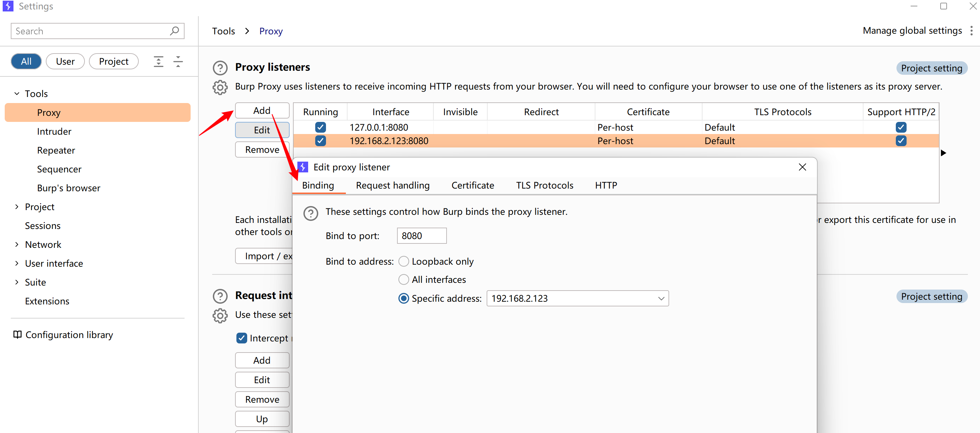Click Remove under Proxy listeners
980x433 pixels.
click(x=262, y=149)
